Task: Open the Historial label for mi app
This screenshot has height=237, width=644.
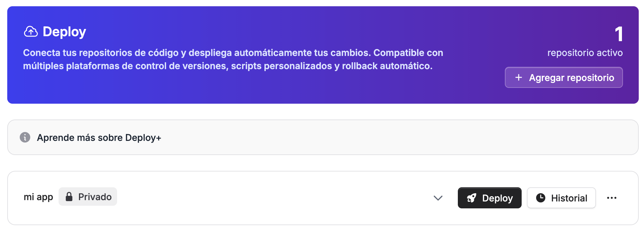Action: coord(569,198)
